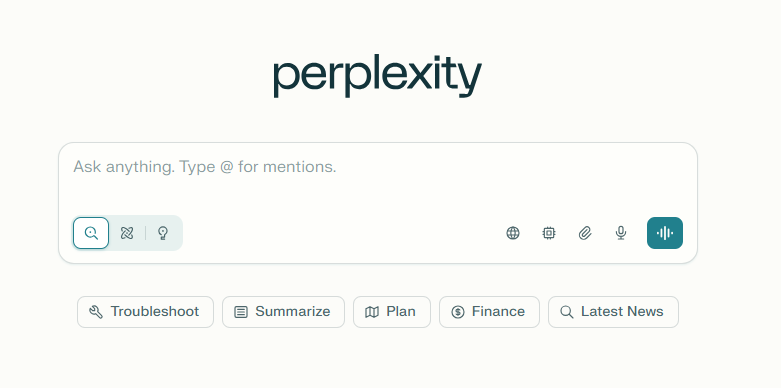Open the globe sources selector

pyautogui.click(x=513, y=233)
